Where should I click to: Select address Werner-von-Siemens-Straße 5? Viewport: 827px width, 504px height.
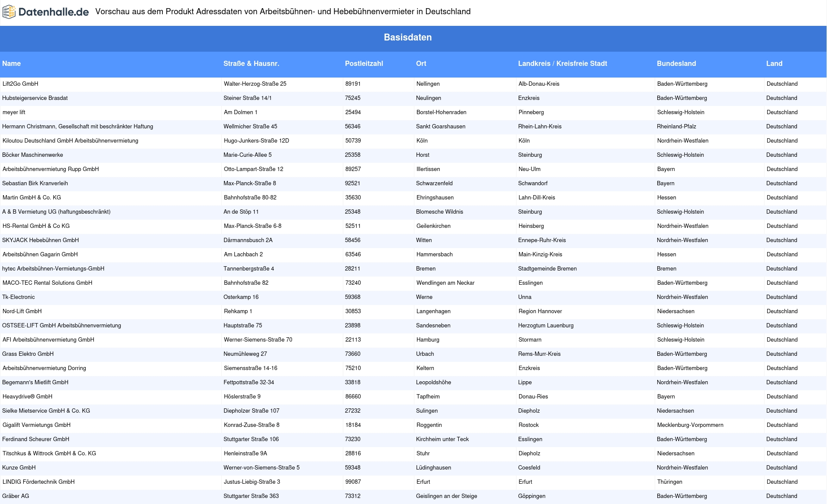click(261, 468)
